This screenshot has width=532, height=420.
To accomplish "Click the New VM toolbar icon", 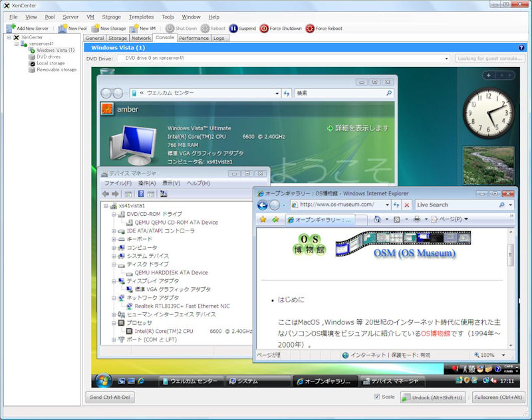I will click(134, 29).
